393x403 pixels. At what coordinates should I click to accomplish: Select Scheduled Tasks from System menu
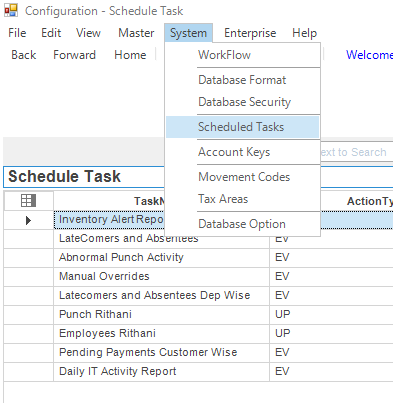pos(242,127)
